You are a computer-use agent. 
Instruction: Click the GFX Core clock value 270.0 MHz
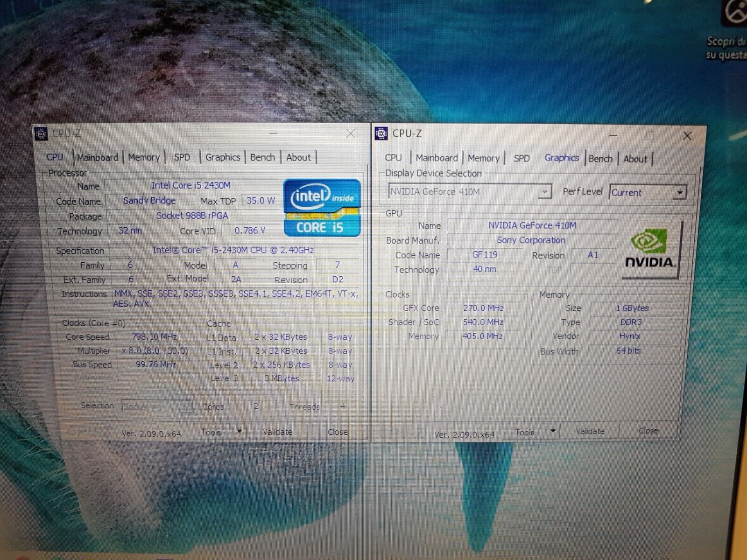(483, 308)
